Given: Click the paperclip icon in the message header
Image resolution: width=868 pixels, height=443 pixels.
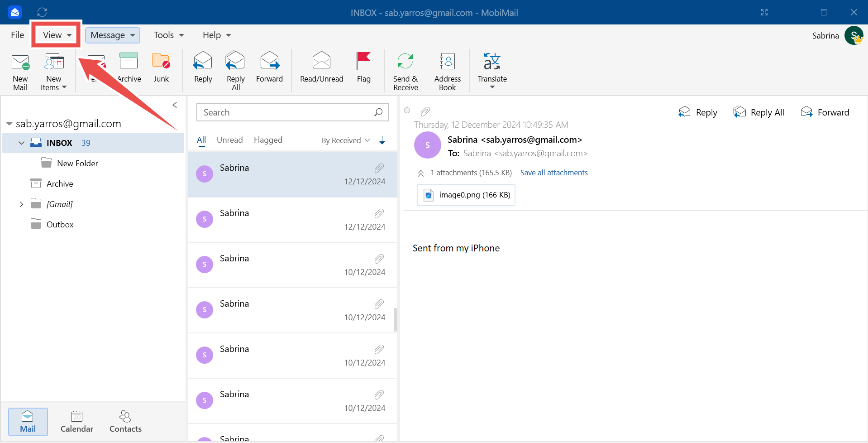Looking at the screenshot, I should (x=425, y=111).
